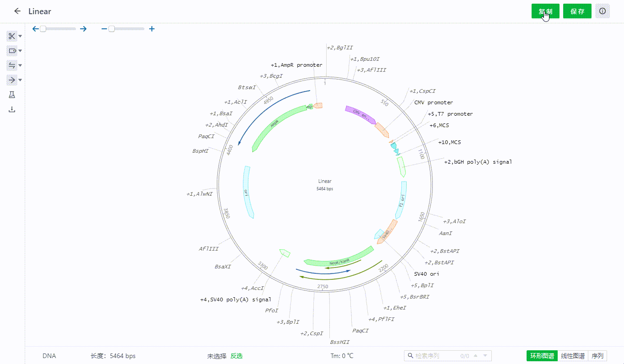
Task: Click the back arrow beside the Linear title
Action: (x=17, y=11)
